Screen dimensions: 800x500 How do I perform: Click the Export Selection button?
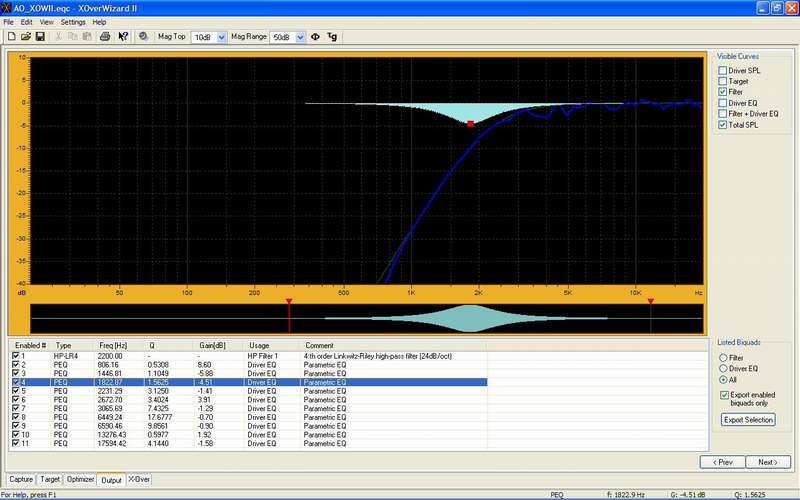tap(748, 420)
